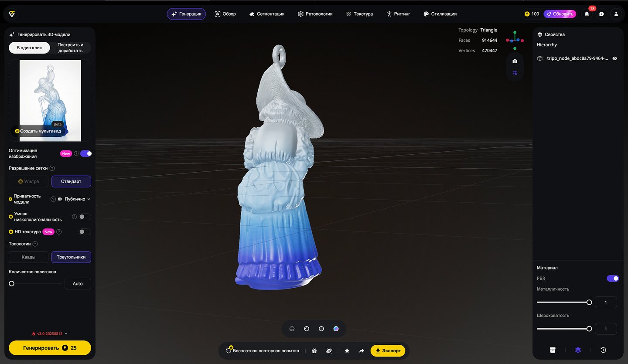Click the layers icon at the Properties panel bottom
The height and width of the screenshot is (364, 628).
click(x=578, y=350)
